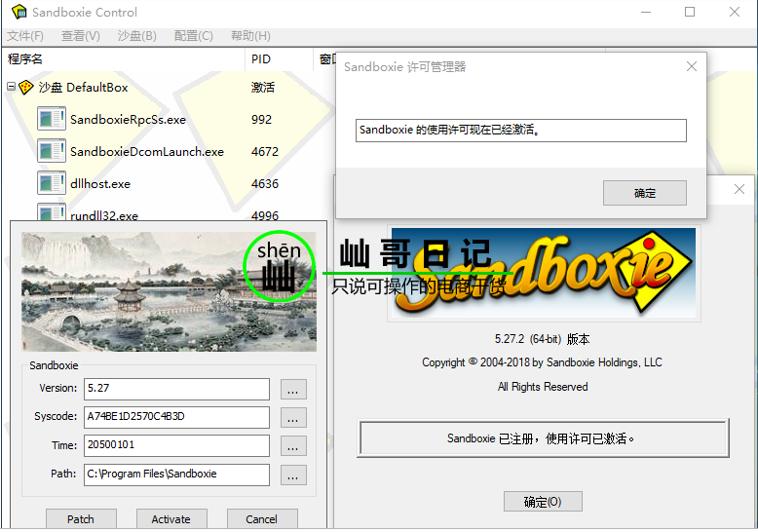
Task: Click the browse button beside Path
Action: tap(293, 475)
